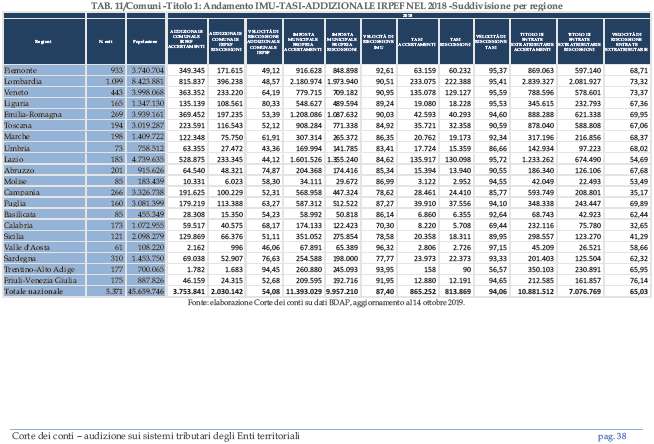Select the Marche row label

[x=17, y=136]
